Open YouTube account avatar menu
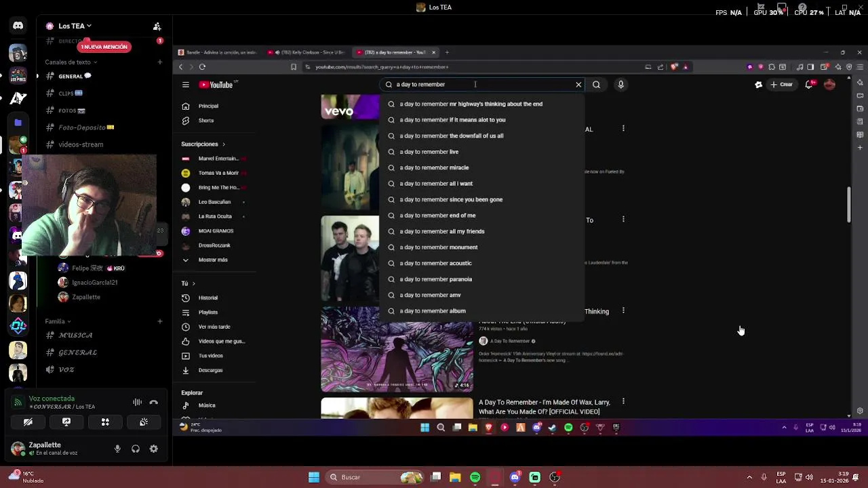Viewport: 868px width, 488px height. [x=829, y=85]
